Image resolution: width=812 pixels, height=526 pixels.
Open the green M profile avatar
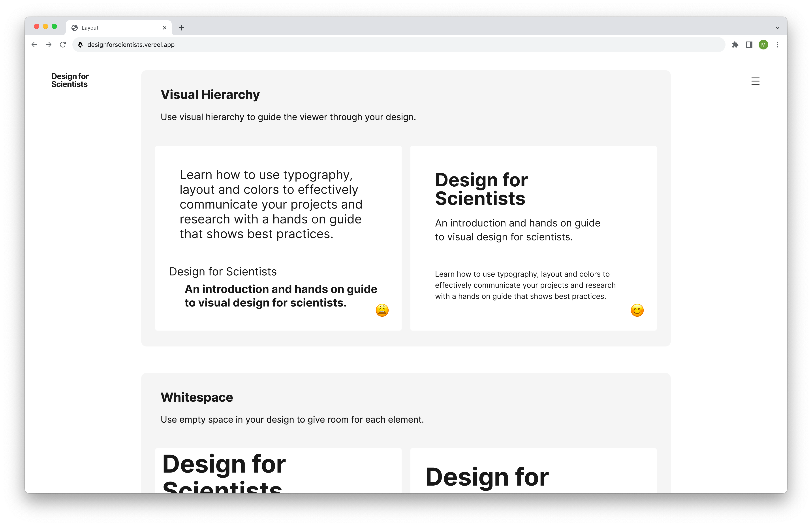pos(763,45)
